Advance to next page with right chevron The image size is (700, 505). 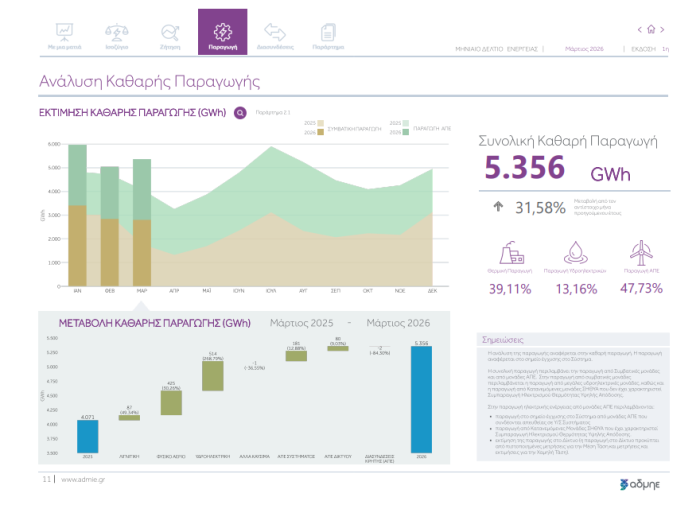(x=665, y=29)
